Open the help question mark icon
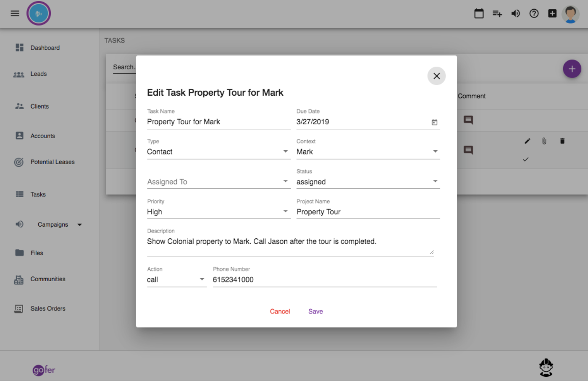 (534, 13)
